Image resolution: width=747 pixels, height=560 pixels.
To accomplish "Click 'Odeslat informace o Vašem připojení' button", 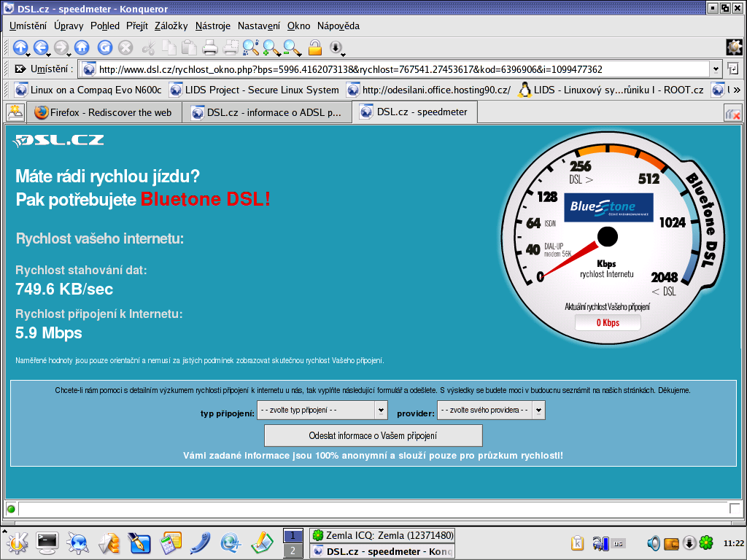I will click(373, 436).
